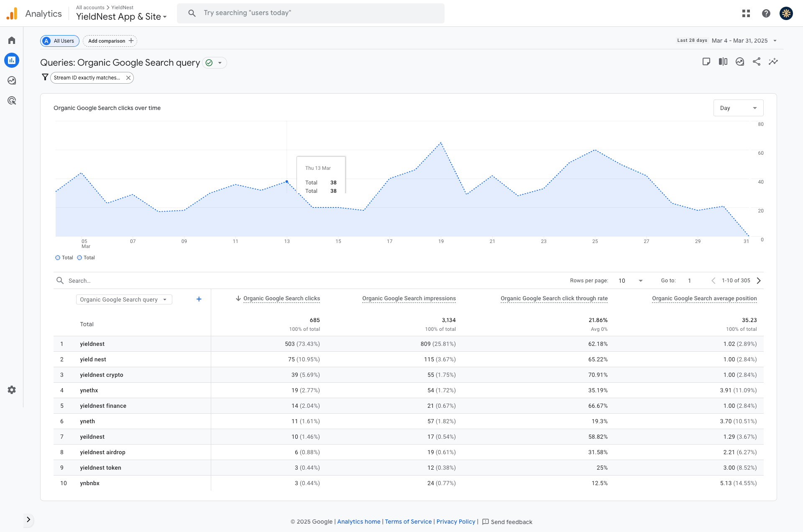Viewport: 803px width, 532px height.
Task: Click Add comparison button
Action: (x=110, y=41)
